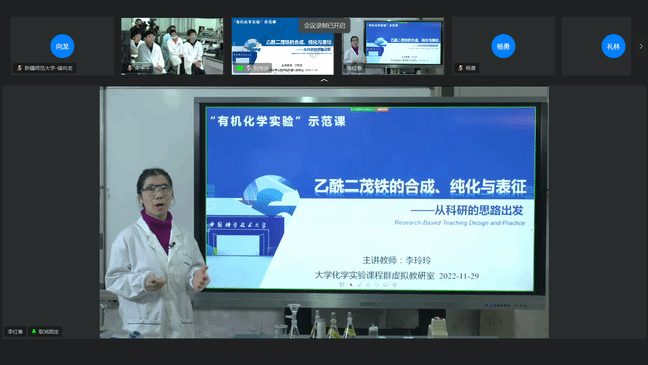Click the 礼林 participant tile
This screenshot has height=365, width=648.
pyautogui.click(x=596, y=46)
